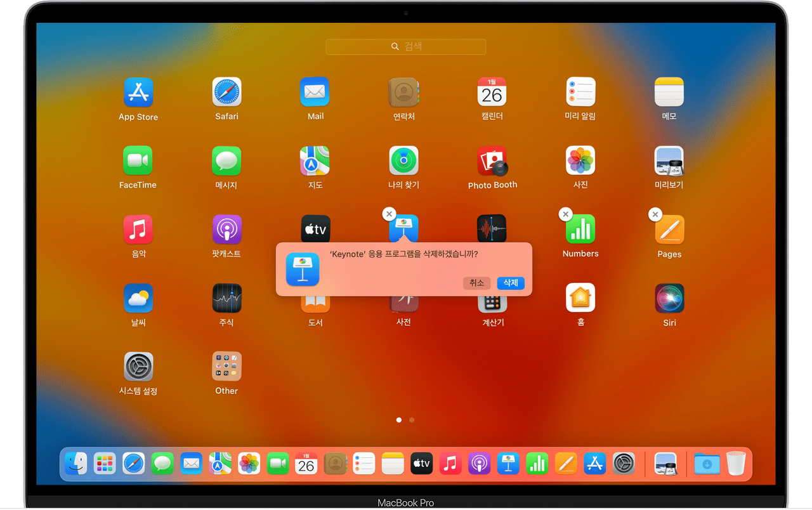The image size is (812, 510).
Task: Cancel deletion with the 취소 button
Action: tap(477, 283)
